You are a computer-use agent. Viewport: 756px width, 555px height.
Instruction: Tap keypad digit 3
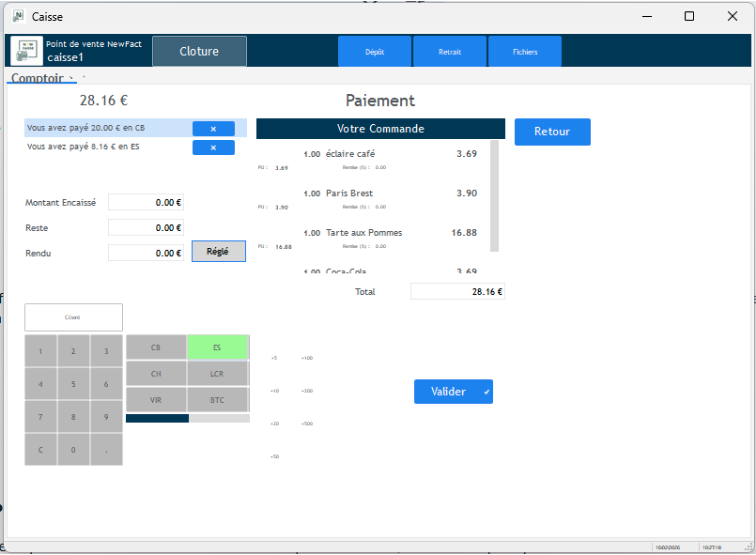pyautogui.click(x=106, y=351)
